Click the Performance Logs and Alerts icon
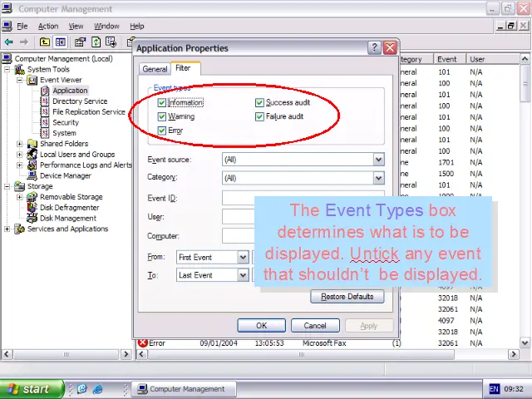Viewport: 532px width, 399px height. (32, 165)
